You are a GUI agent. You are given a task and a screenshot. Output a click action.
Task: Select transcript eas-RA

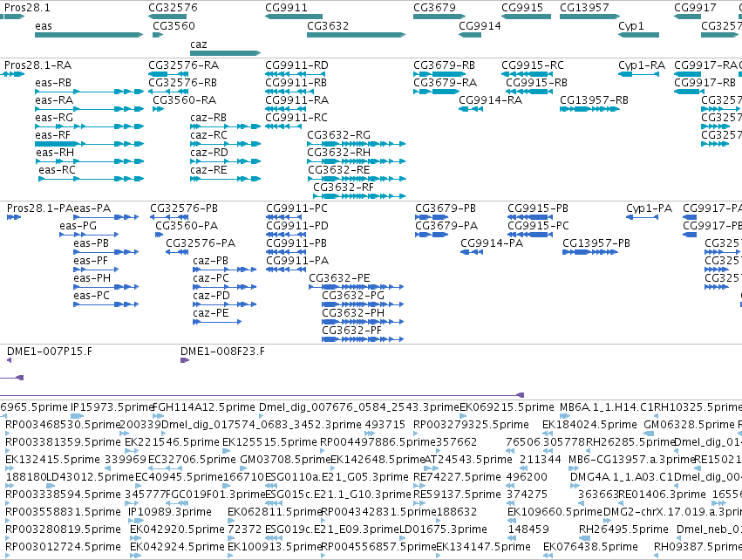pyautogui.click(x=90, y=109)
